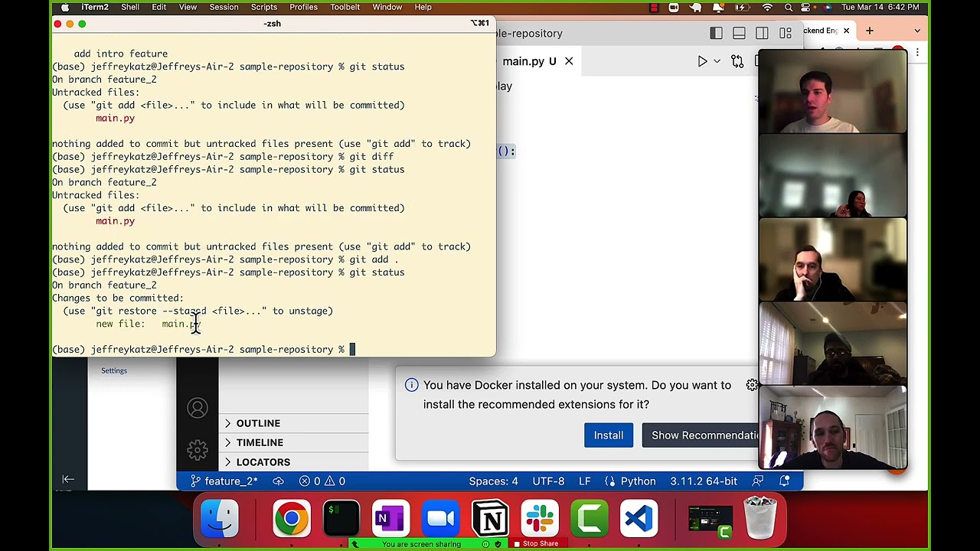This screenshot has height=551, width=980.
Task: Open Zoom from the Dock
Action: click(x=440, y=519)
